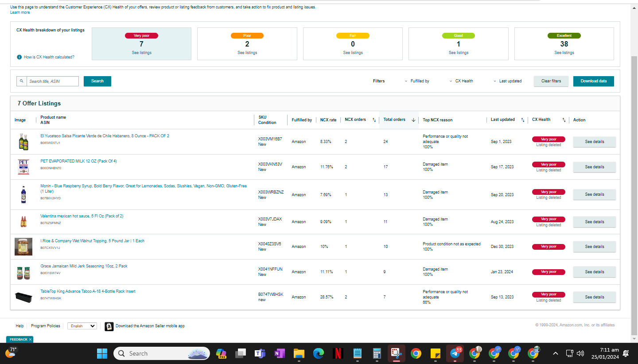Focus the Search title, ASIN field
The height and width of the screenshot is (364, 638).
[53, 81]
